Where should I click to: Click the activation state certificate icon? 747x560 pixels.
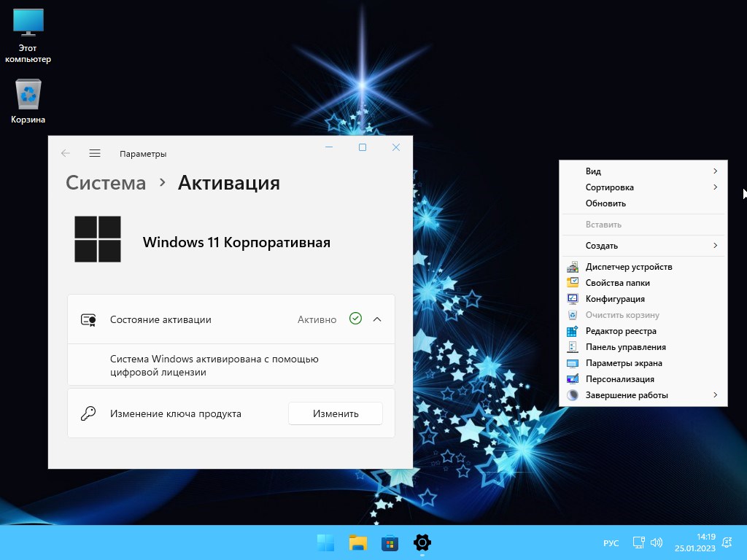(x=88, y=319)
